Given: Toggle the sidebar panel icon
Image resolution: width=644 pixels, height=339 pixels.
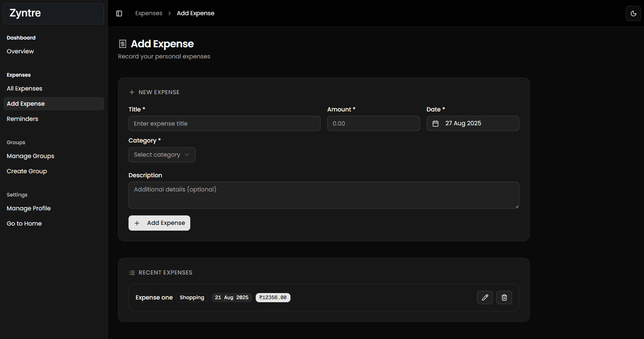Looking at the screenshot, I should tap(119, 14).
